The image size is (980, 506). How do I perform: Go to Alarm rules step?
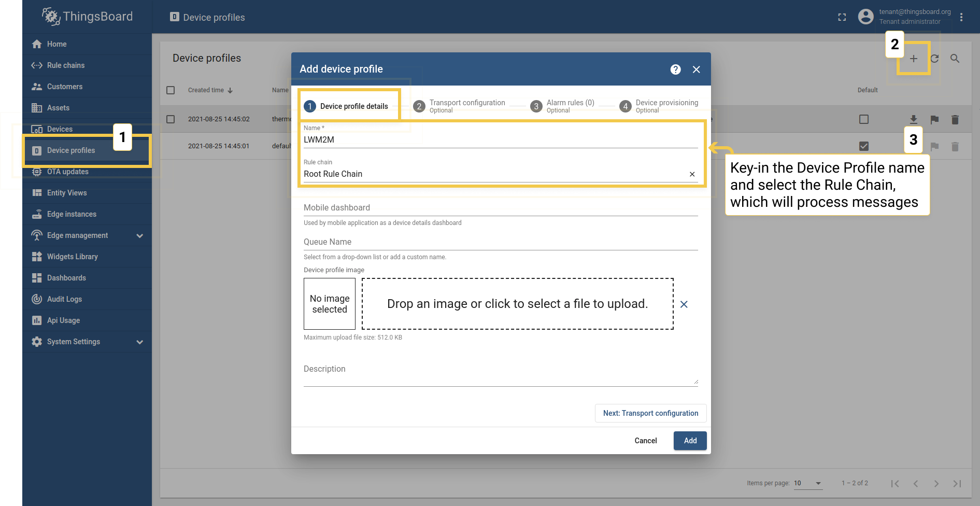coord(562,106)
